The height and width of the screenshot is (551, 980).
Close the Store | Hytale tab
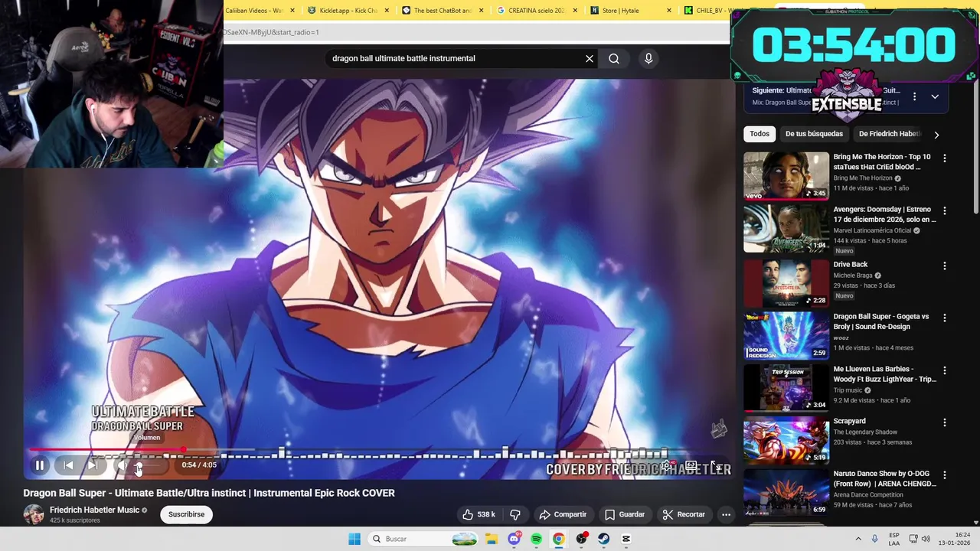(x=669, y=11)
